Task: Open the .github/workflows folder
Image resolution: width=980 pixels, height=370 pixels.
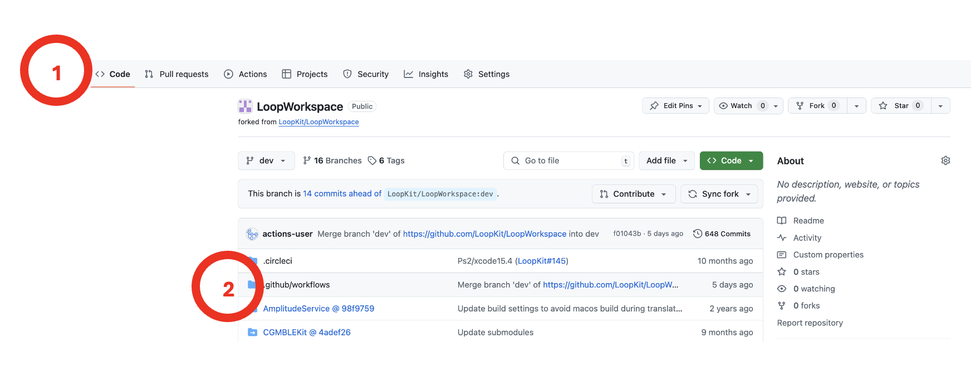Action: (297, 285)
